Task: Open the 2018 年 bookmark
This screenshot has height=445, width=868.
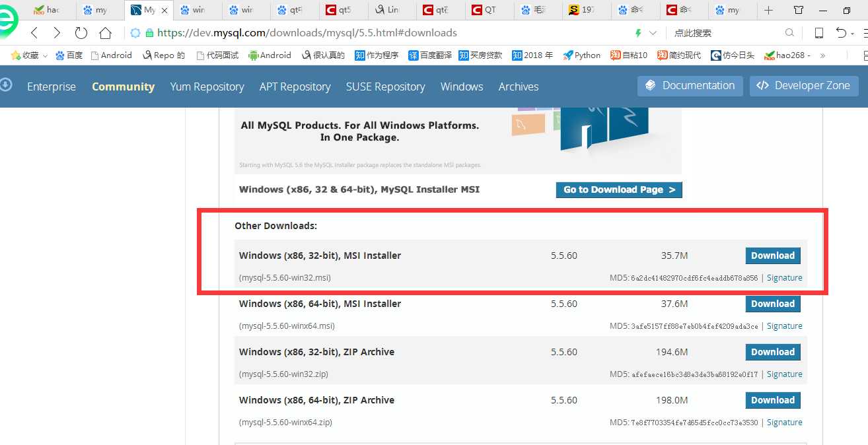Action: [x=532, y=55]
